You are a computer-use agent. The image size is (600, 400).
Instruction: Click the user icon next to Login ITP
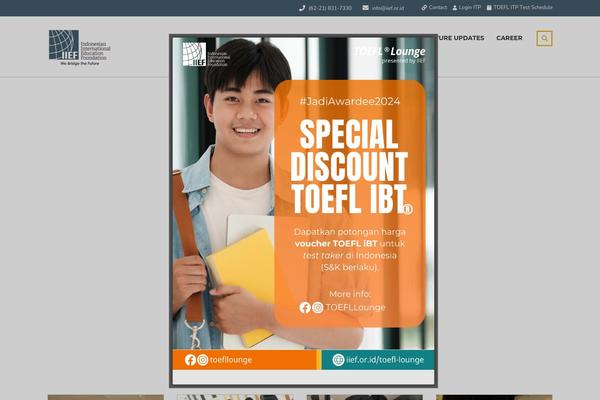455,8
